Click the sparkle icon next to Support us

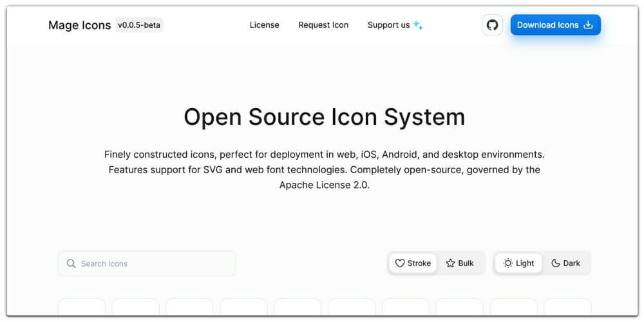point(418,25)
